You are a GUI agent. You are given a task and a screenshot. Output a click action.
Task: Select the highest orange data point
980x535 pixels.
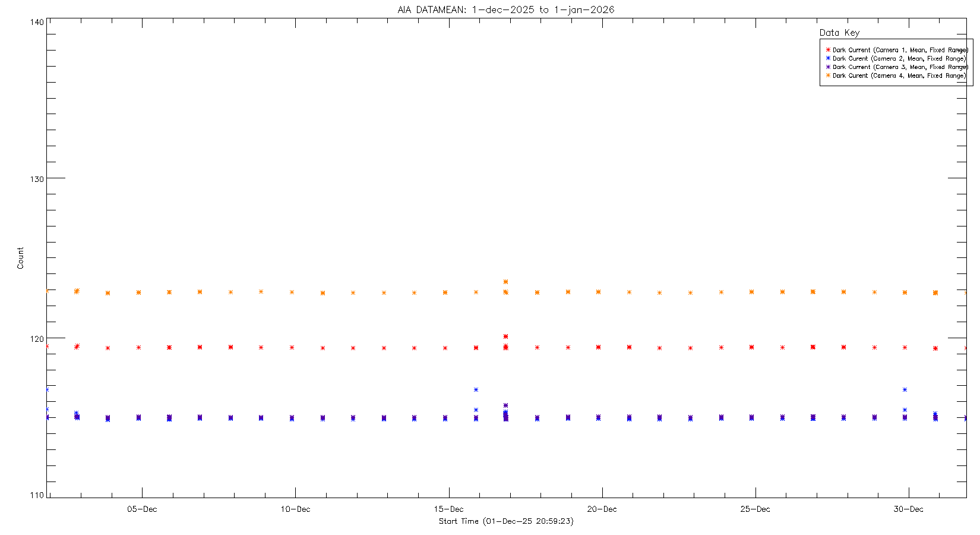point(505,282)
